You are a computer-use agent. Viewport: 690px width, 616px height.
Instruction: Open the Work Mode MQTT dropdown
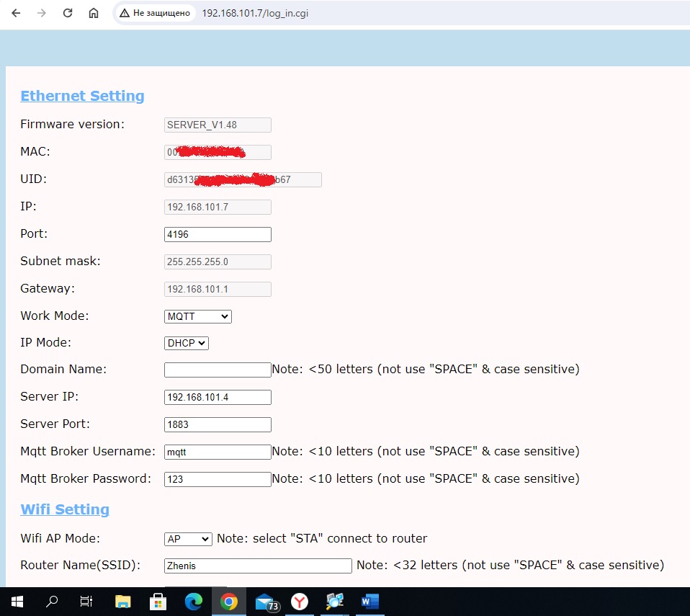pos(198,316)
